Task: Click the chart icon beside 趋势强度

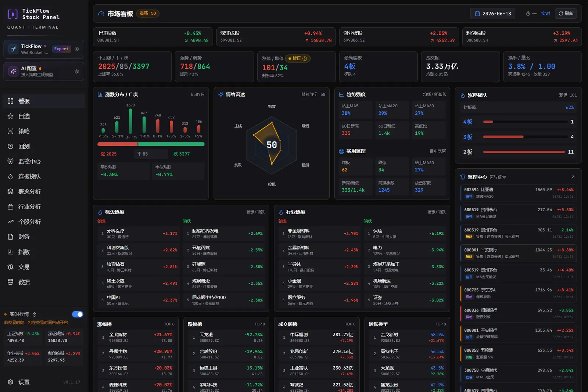Action: (x=341, y=94)
